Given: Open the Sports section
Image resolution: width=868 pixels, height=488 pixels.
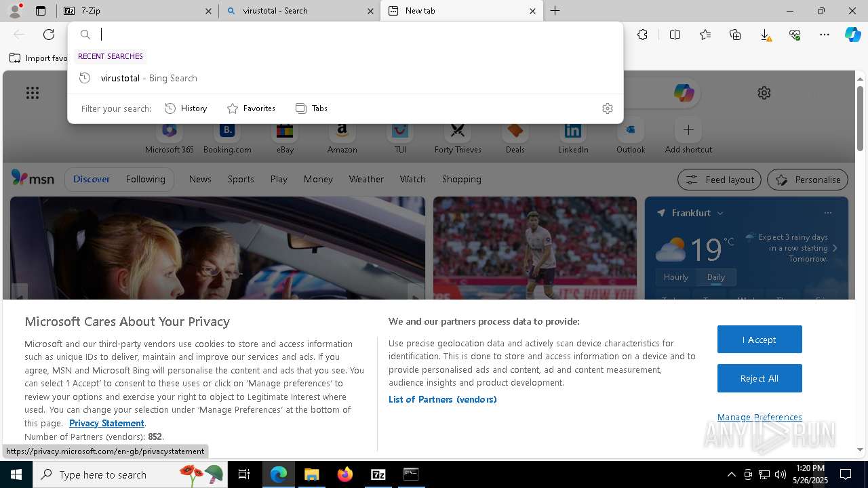Looking at the screenshot, I should 241,179.
